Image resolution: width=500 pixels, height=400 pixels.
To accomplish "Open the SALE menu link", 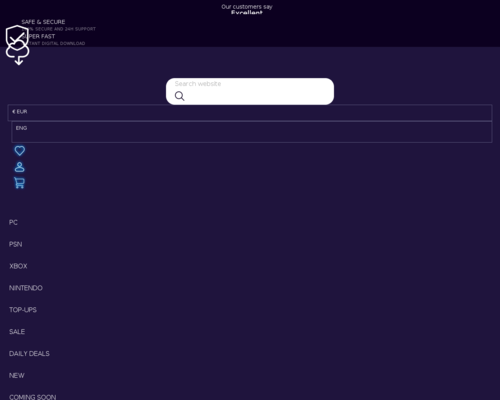I will pyautogui.click(x=17, y=332).
